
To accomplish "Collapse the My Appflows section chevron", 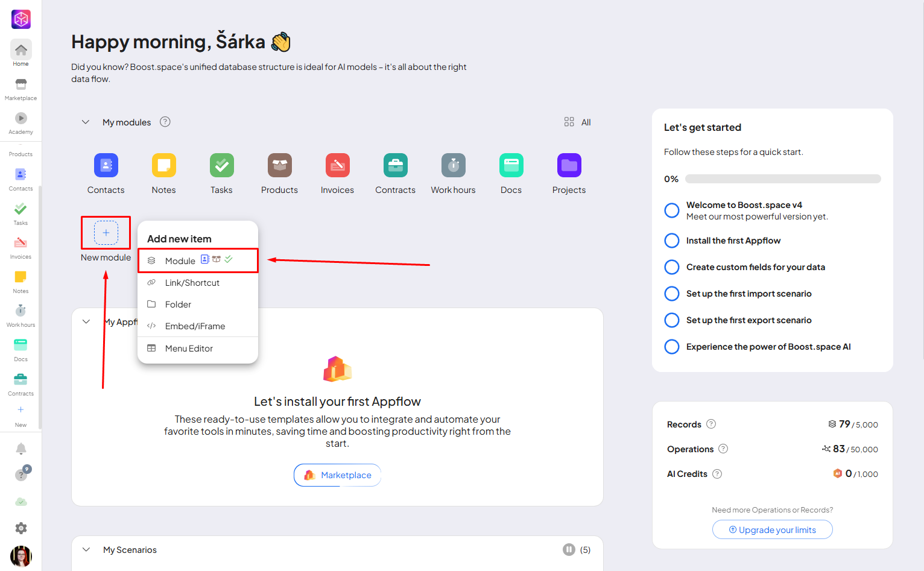I will coord(86,322).
